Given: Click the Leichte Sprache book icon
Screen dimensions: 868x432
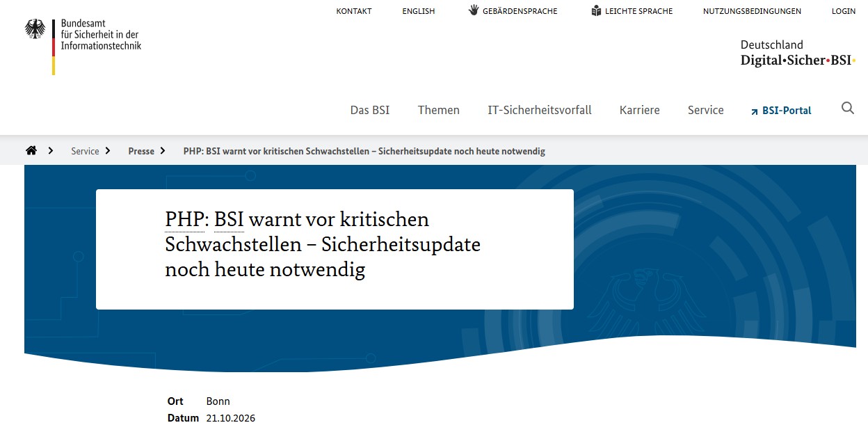Looking at the screenshot, I should [596, 10].
